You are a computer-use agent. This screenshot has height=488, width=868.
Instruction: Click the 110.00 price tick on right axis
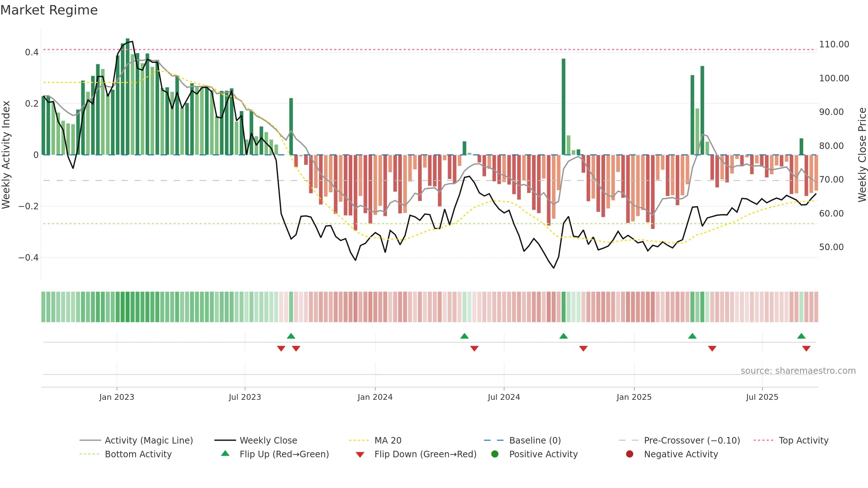[x=834, y=44]
